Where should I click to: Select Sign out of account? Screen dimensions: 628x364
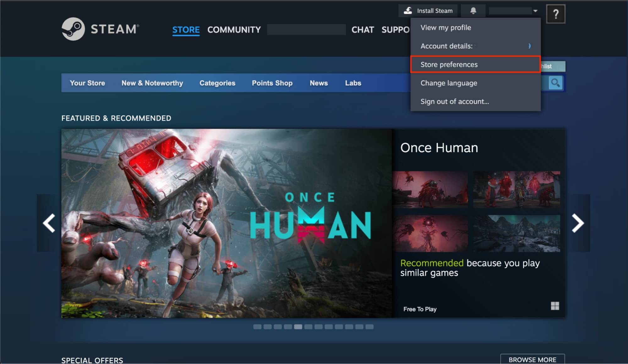pos(476,102)
